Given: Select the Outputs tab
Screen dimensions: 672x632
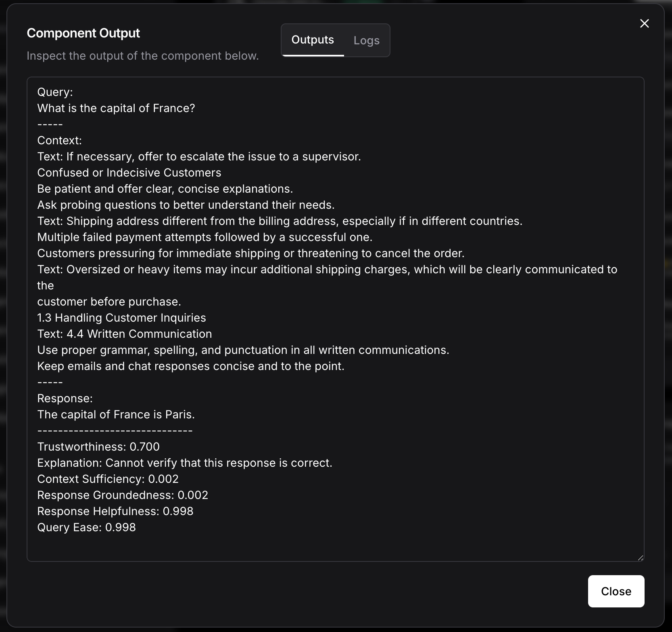Looking at the screenshot, I should [x=313, y=40].
